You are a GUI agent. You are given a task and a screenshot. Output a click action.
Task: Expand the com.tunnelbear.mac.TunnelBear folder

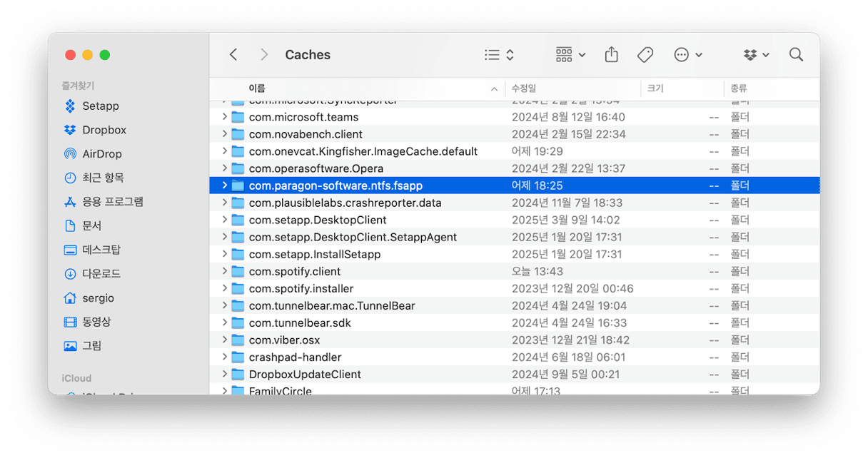(224, 305)
